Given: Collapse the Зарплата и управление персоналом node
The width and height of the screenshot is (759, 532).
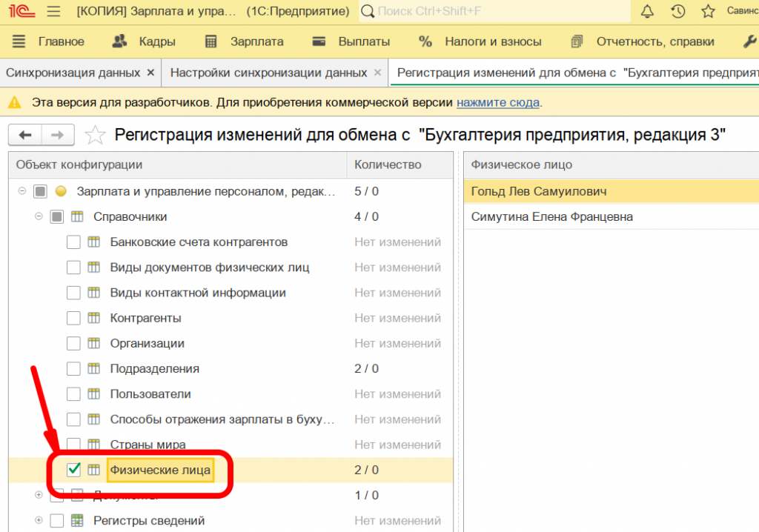Looking at the screenshot, I should coord(21,190).
